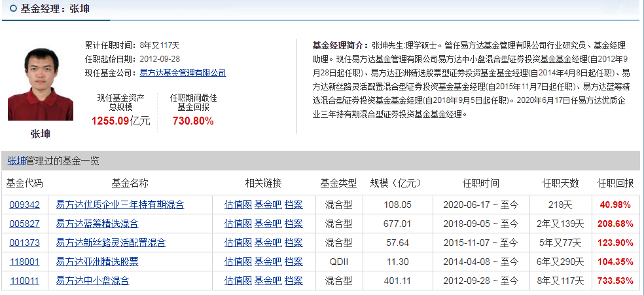This screenshot has width=644, height=295.
Task: Open 易方达亚洲精选股票 fund page
Action: [97, 262]
